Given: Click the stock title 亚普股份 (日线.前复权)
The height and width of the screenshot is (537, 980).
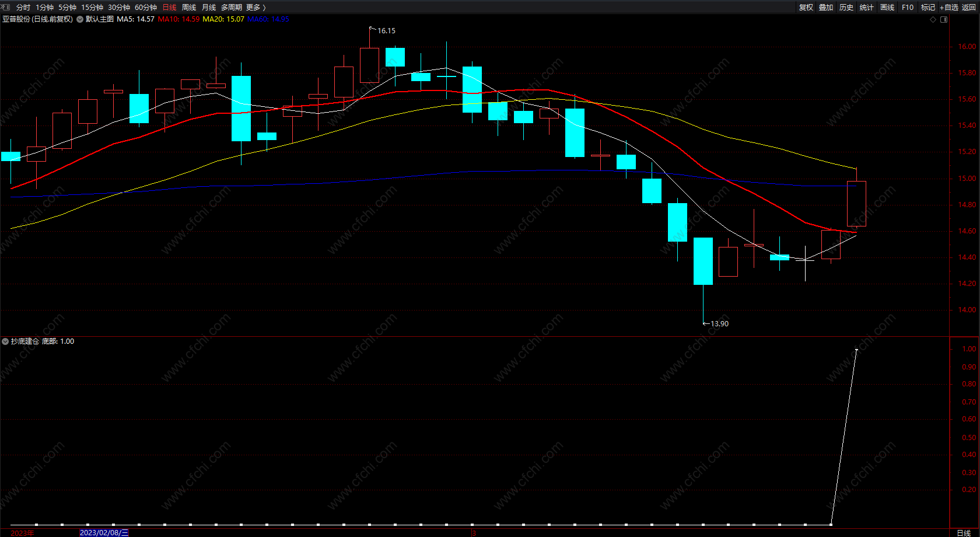Looking at the screenshot, I should 38,19.
